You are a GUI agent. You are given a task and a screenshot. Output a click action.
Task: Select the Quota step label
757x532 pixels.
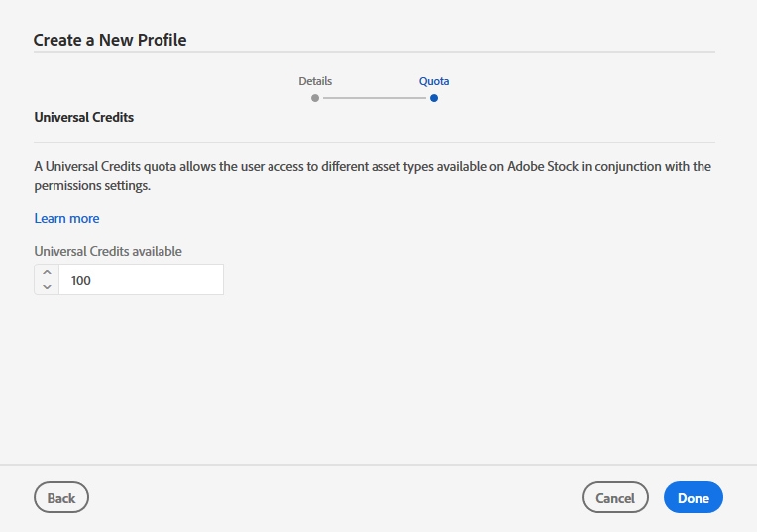434,81
